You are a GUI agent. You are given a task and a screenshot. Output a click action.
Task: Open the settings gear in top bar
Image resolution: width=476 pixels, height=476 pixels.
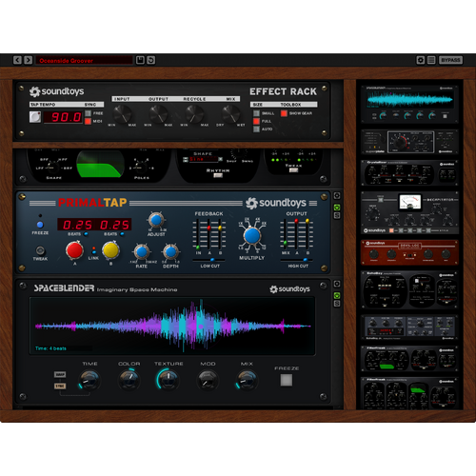pos(421,60)
